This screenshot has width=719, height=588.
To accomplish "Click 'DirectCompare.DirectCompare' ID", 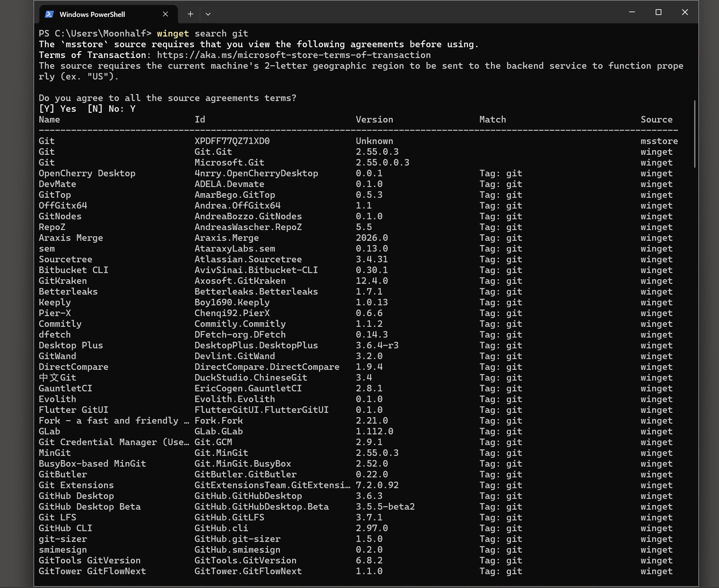I will [x=267, y=367].
